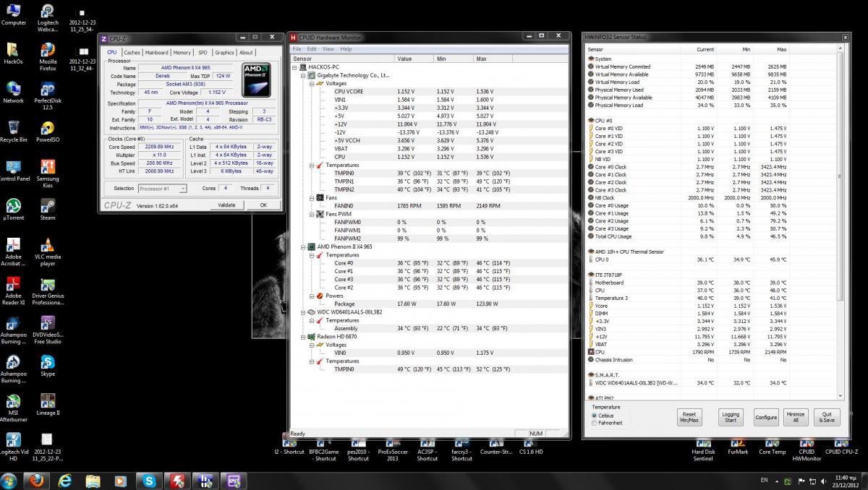Switch to the Mainboard tab in CPU-Z

[x=156, y=53]
